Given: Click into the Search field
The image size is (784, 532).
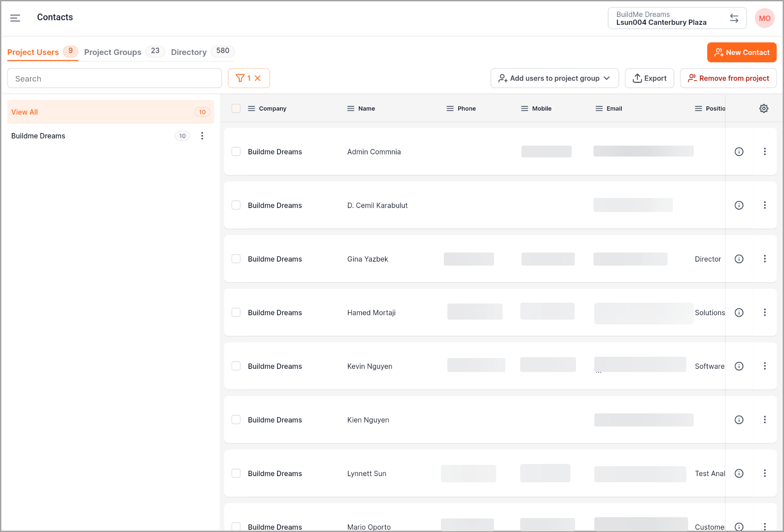Looking at the screenshot, I should click(115, 78).
